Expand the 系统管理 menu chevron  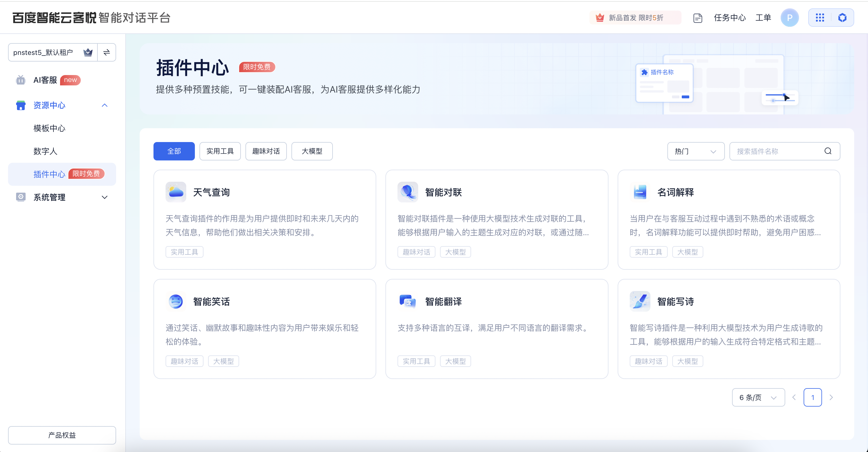click(104, 197)
